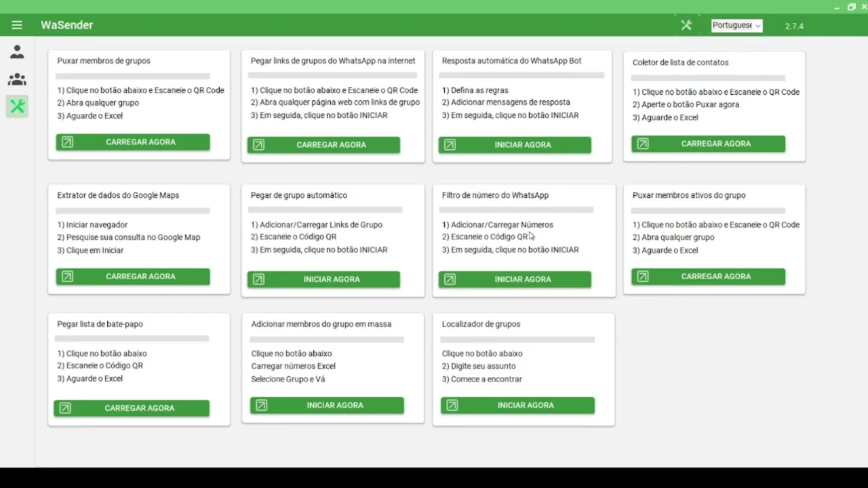Click the 'Pegar lista de bate-papo' heading
Viewport: 868px width, 488px height.
pyautogui.click(x=100, y=324)
